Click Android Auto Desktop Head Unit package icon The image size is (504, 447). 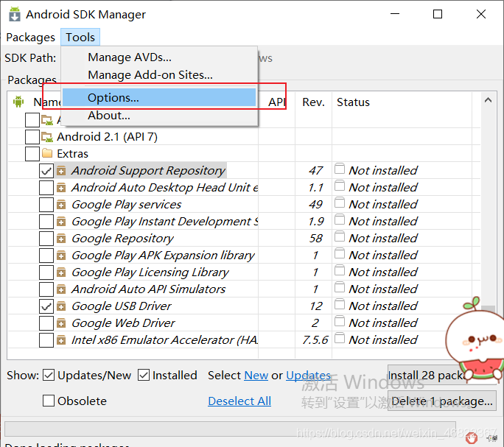click(61, 188)
